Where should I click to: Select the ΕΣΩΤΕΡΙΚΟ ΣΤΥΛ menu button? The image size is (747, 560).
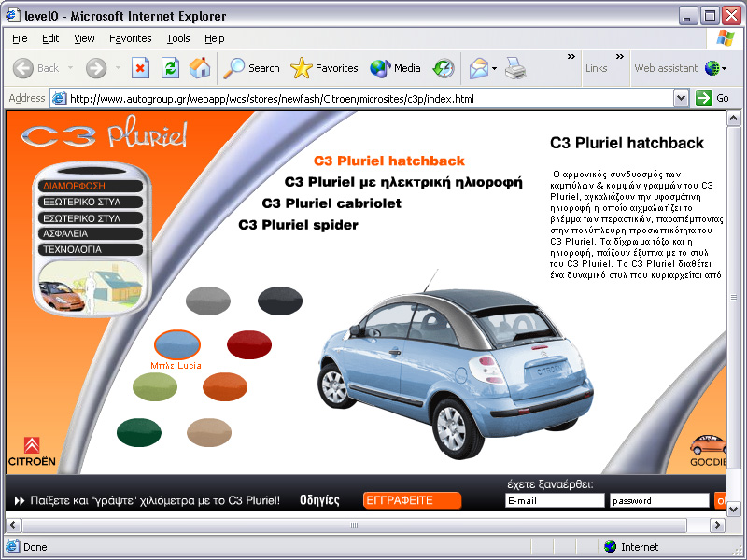pyautogui.click(x=91, y=218)
